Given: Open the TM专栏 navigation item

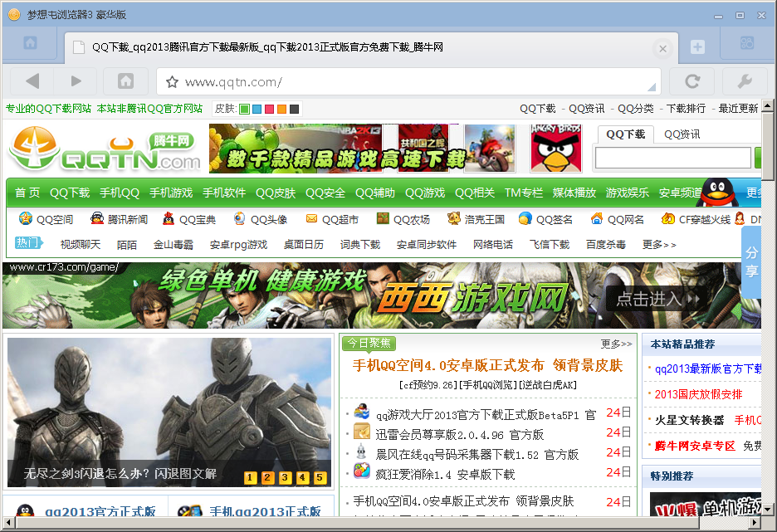Looking at the screenshot, I should pyautogui.click(x=523, y=193).
